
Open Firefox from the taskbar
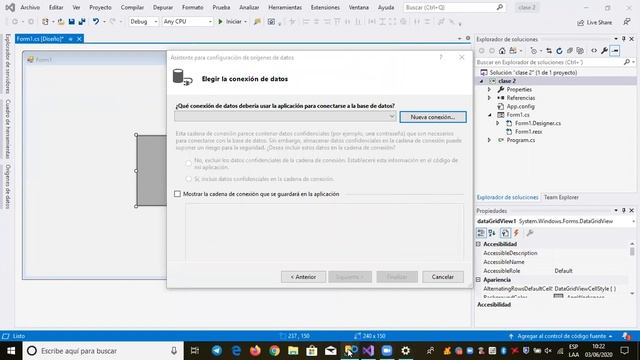(255, 351)
